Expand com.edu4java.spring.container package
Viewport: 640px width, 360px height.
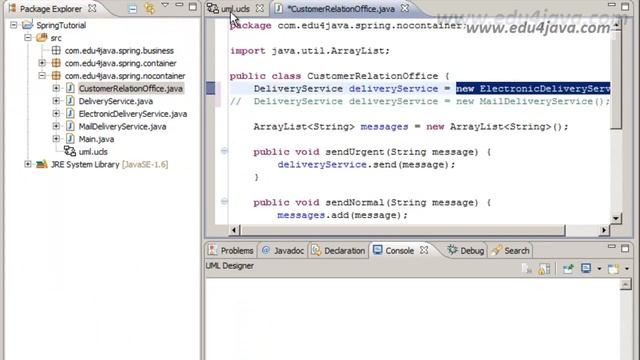point(42,63)
